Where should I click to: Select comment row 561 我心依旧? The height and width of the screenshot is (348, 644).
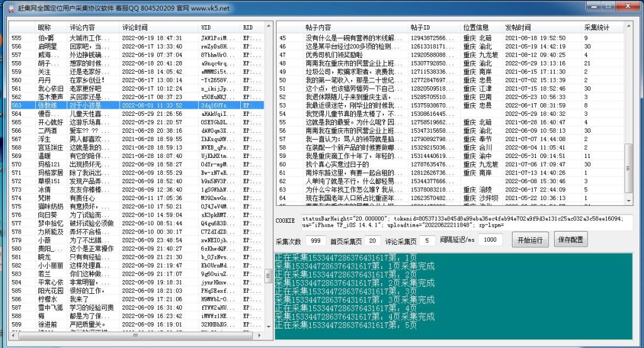136,88
